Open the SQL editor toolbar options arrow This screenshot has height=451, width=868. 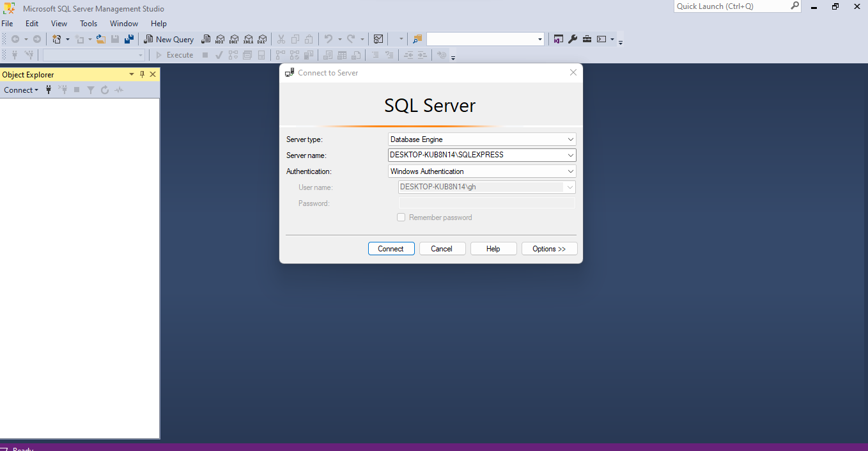point(453,58)
